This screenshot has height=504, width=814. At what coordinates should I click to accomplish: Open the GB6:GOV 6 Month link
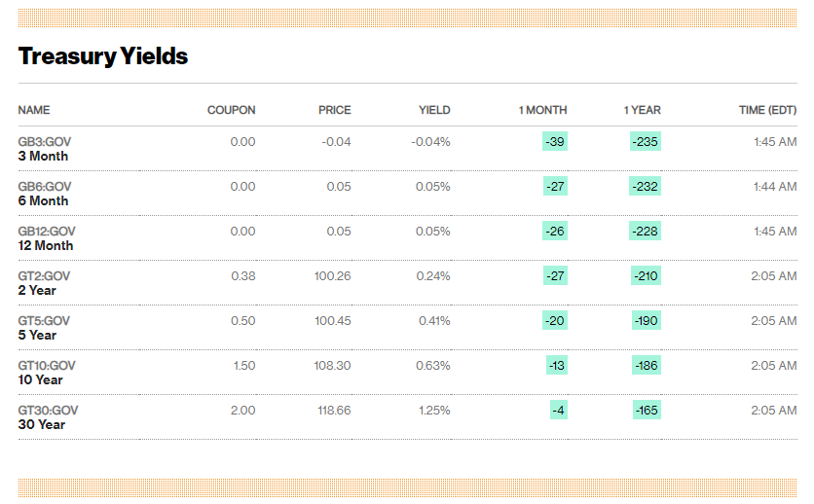click(44, 194)
